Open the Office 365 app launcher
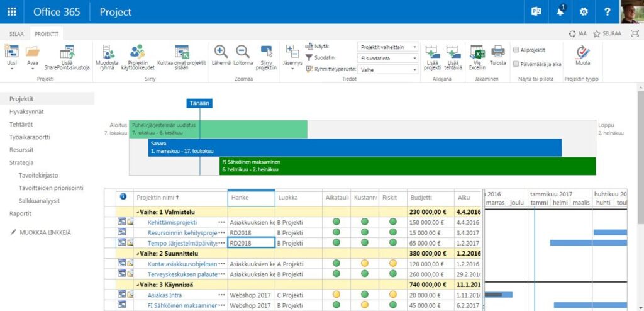This screenshot has height=311, width=644. (x=12, y=11)
